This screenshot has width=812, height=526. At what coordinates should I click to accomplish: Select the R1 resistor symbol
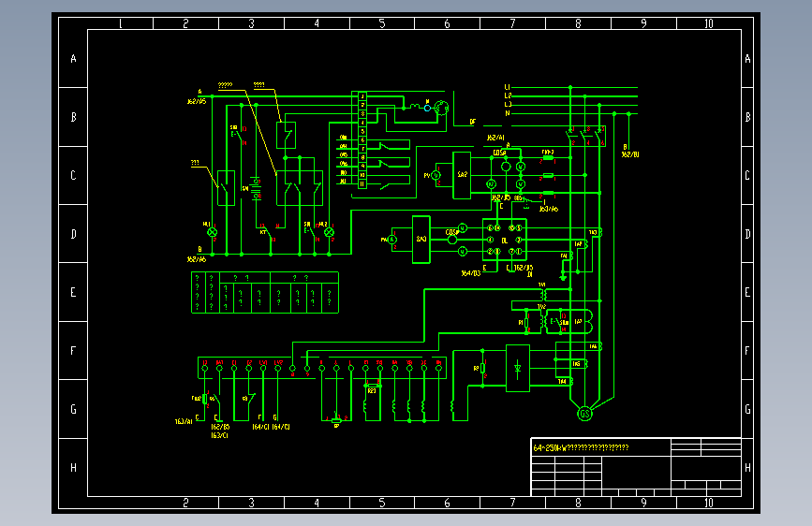pyautogui.click(x=526, y=323)
